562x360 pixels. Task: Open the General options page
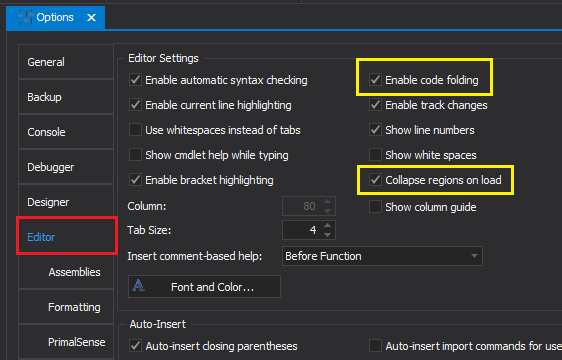pos(66,62)
